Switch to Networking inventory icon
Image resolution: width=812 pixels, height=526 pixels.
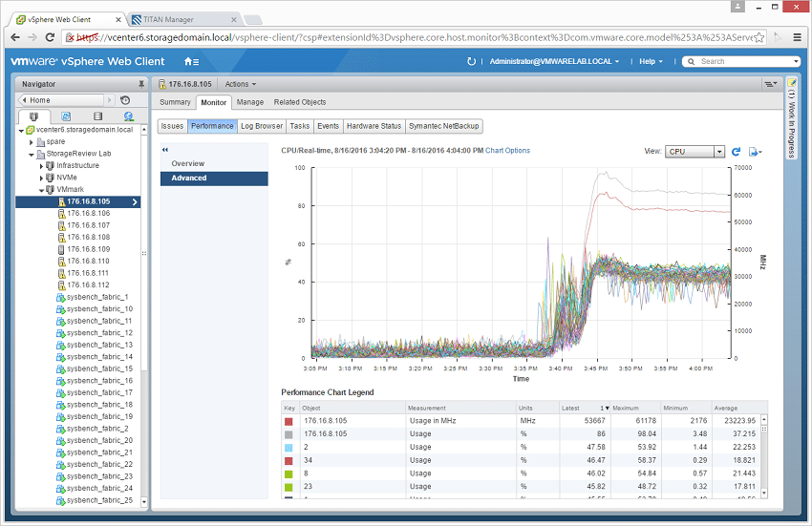coord(128,116)
